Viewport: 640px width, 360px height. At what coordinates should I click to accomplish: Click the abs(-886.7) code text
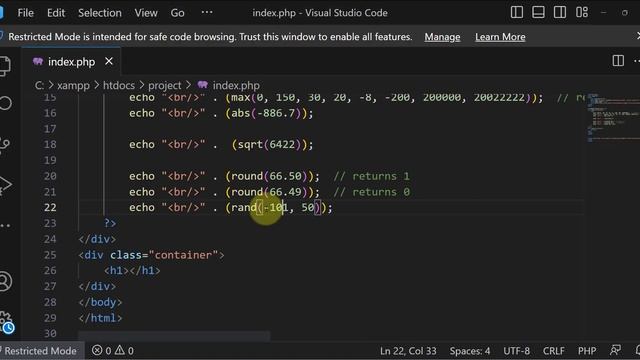(266, 113)
